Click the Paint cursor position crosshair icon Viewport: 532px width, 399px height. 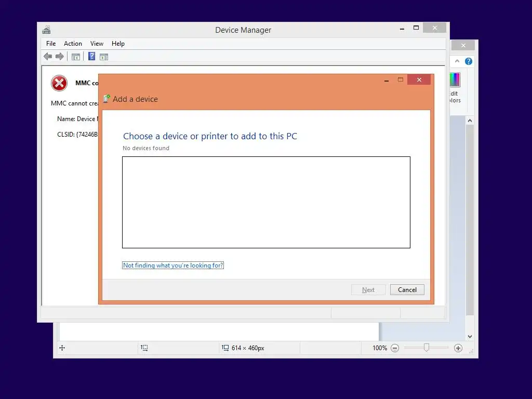point(62,348)
